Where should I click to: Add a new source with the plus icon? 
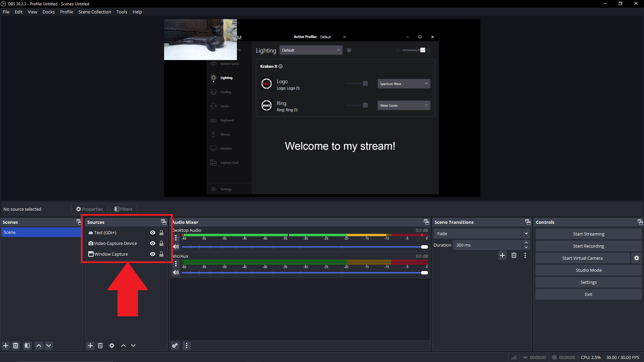coord(90,346)
